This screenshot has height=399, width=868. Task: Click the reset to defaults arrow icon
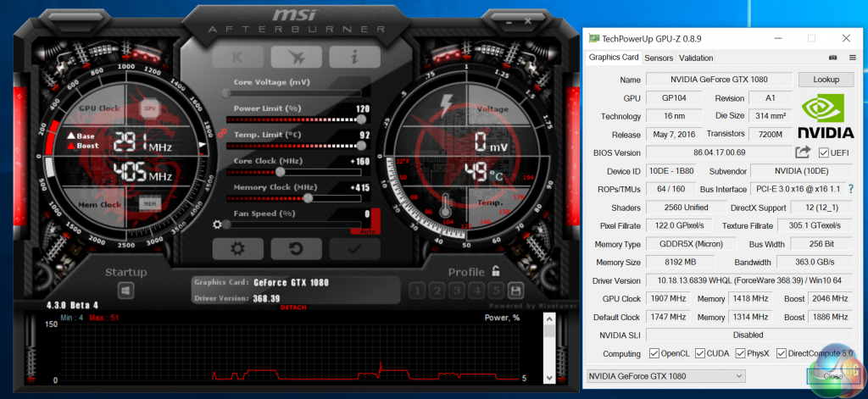pyautogui.click(x=296, y=249)
